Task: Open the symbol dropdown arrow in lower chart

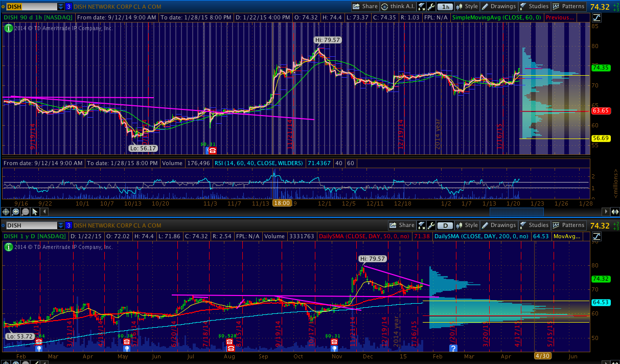Action: (61, 225)
